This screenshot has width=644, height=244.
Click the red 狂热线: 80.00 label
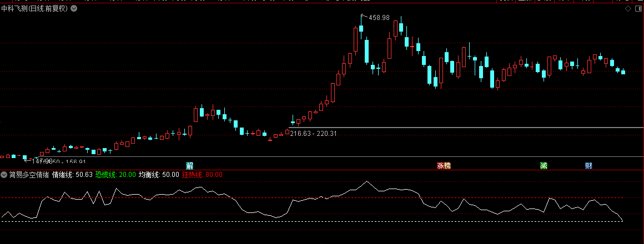(202, 175)
